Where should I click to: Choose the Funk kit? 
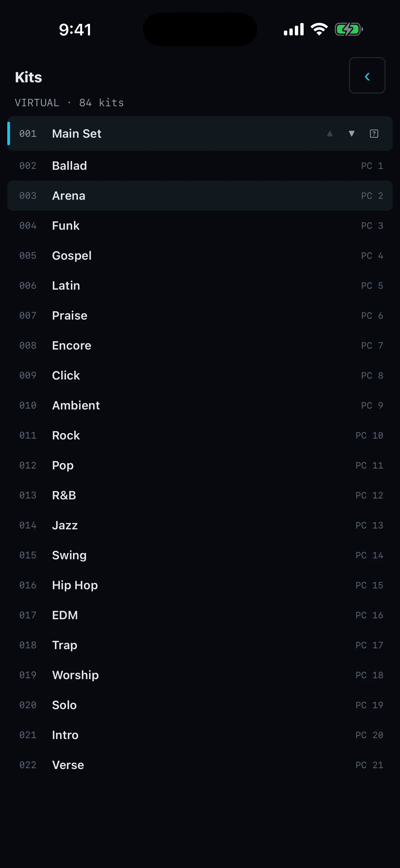[200, 226]
